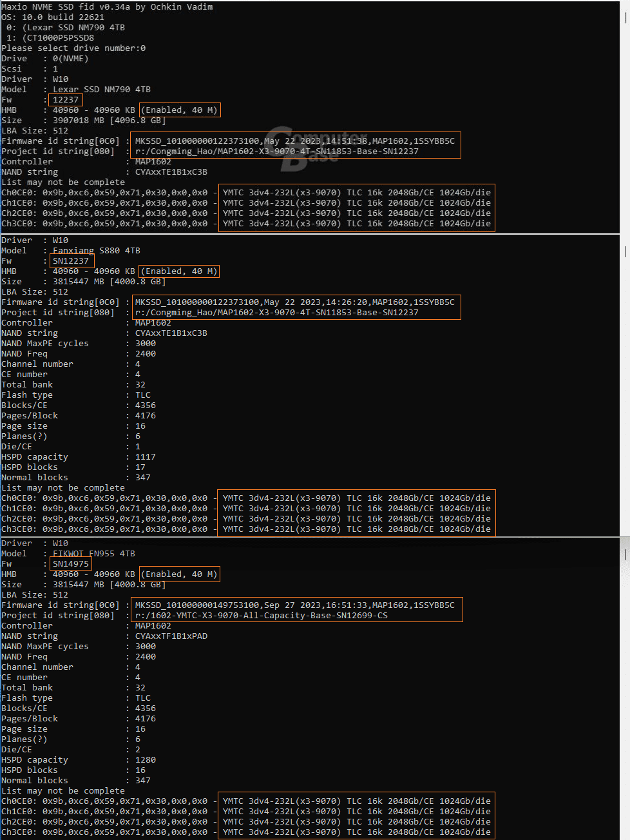The height and width of the screenshot is (840, 630).
Task: Click 'Ch3CE0' NAND row in the Lexar panel
Action: [x=246, y=224]
